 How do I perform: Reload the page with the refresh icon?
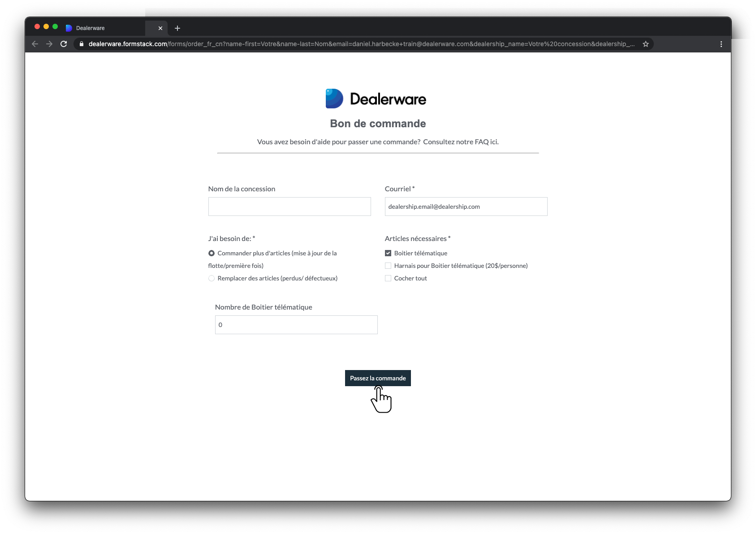[x=64, y=44]
